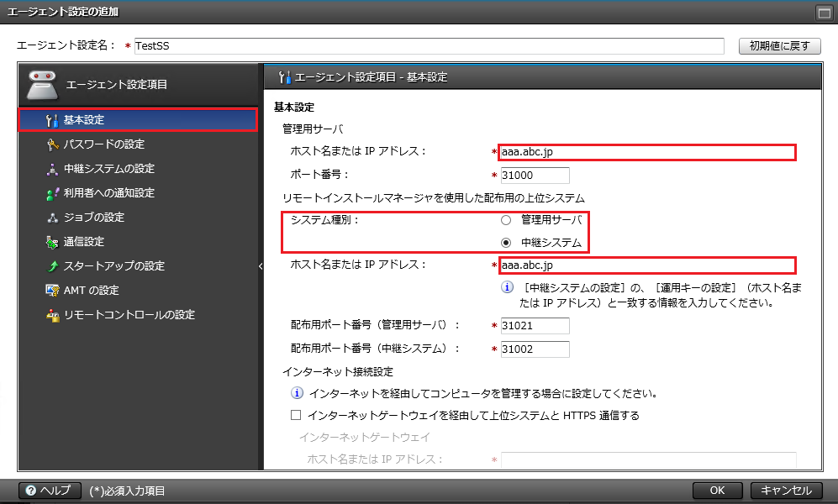The image size is (838, 504).
Task: Click the ヘルプ button
Action: point(50,490)
